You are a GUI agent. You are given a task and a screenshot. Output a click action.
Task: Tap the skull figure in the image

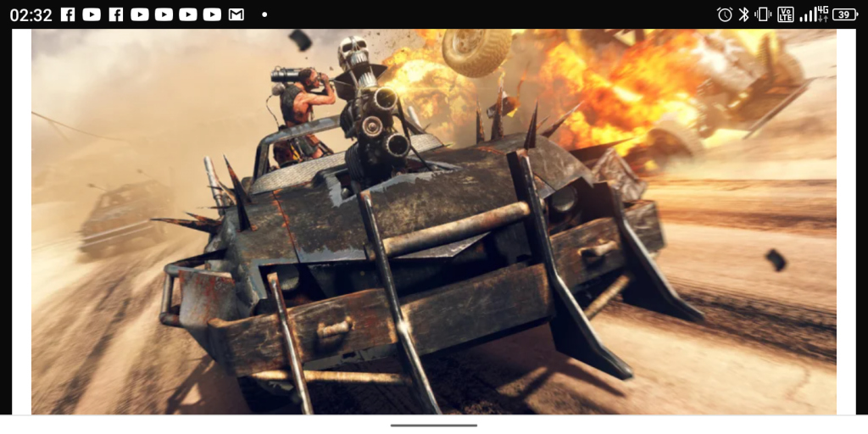tap(354, 55)
